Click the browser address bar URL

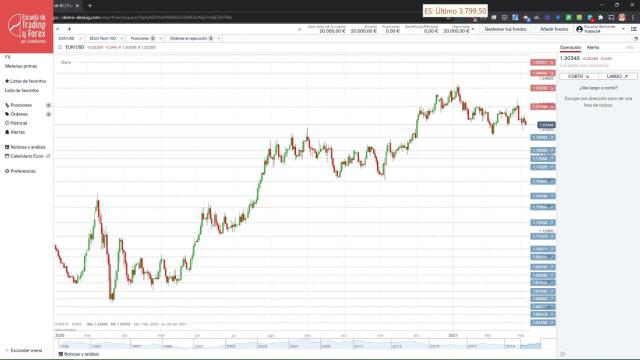(143, 18)
